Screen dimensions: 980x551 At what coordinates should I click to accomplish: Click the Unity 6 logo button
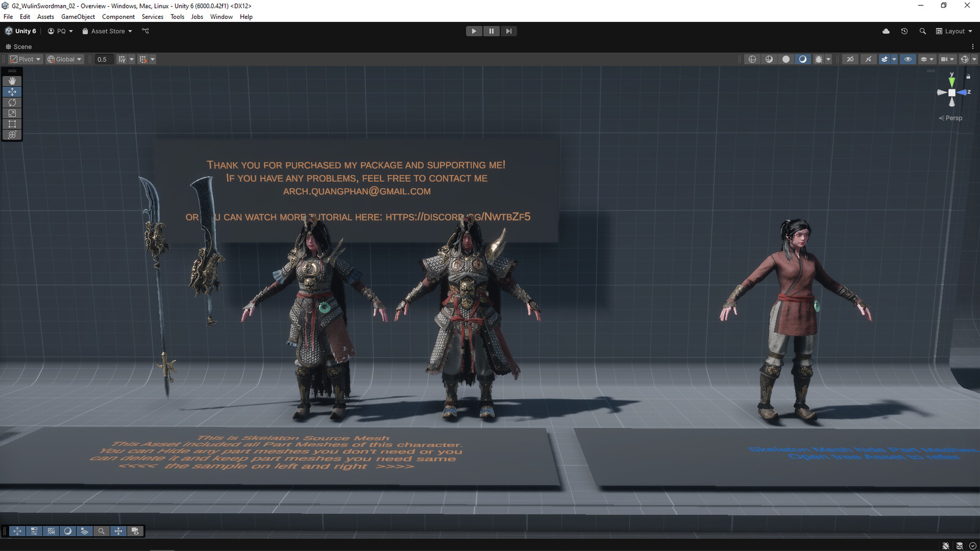[x=21, y=31]
